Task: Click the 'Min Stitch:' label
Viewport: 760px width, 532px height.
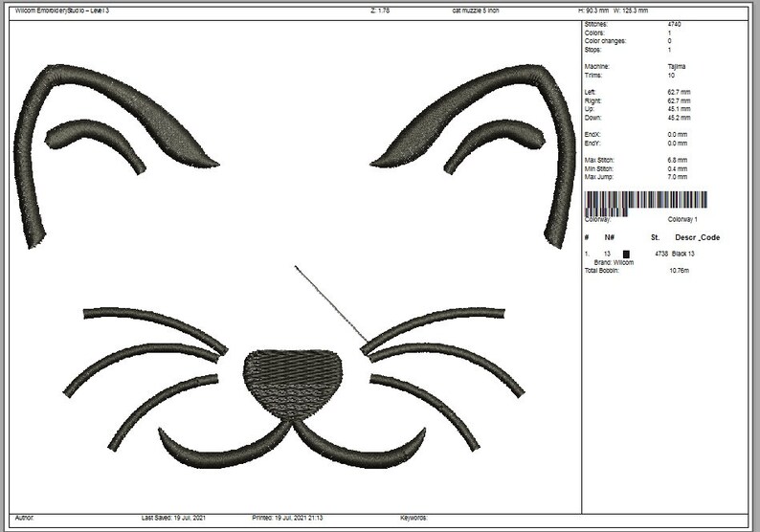Action: point(598,168)
